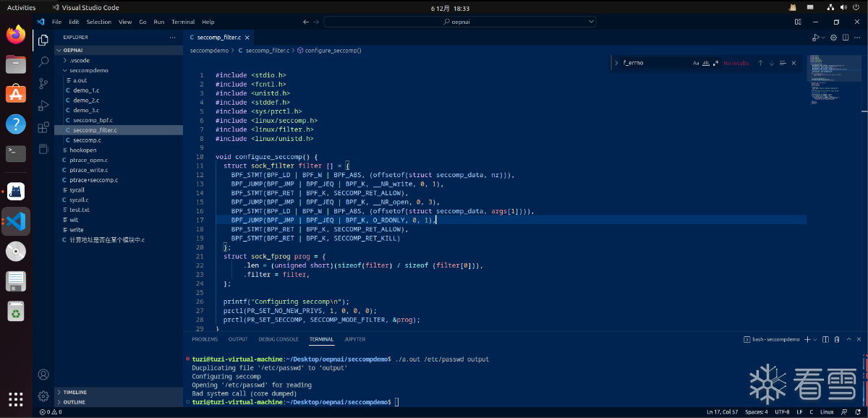Open demo_2.c in the explorer
The height and width of the screenshot is (418, 868).
86,100
